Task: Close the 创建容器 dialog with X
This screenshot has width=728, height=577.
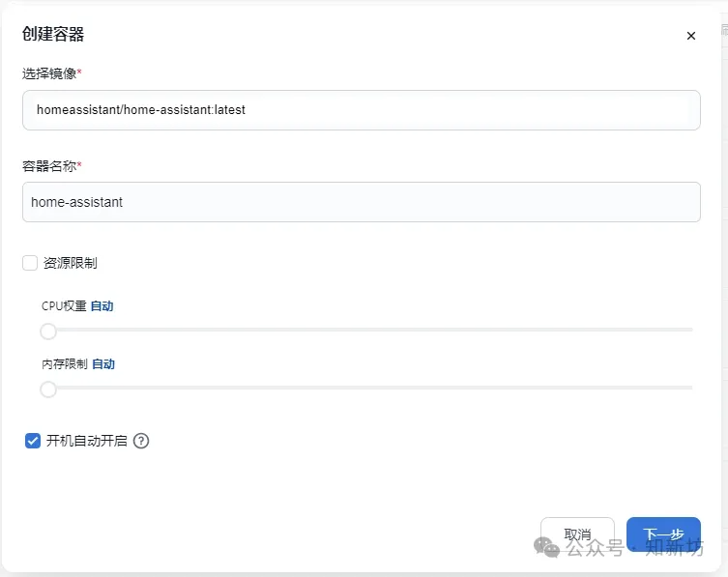Action: pos(691,36)
